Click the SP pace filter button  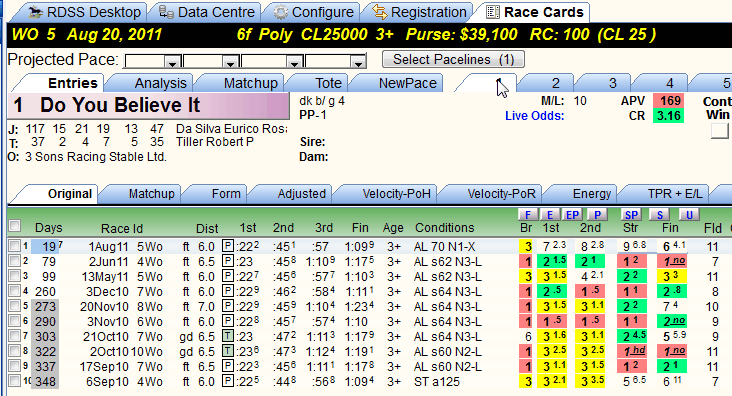(x=631, y=215)
